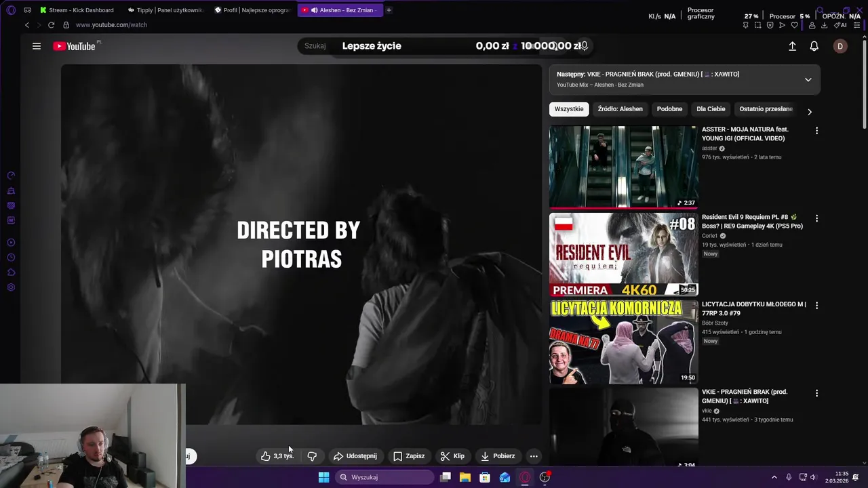This screenshot has width=868, height=488.
Task: Open options for LICYTACJA DOBYTKU video
Action: coord(816,306)
